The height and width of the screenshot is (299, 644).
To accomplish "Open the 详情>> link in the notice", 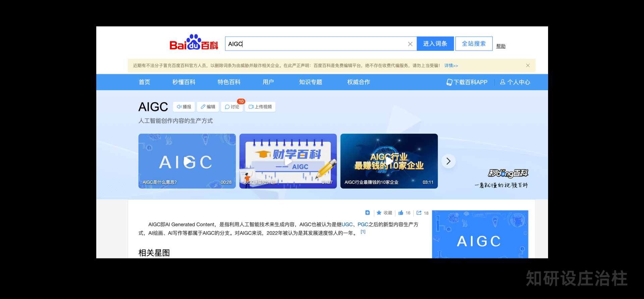I will pos(451,66).
